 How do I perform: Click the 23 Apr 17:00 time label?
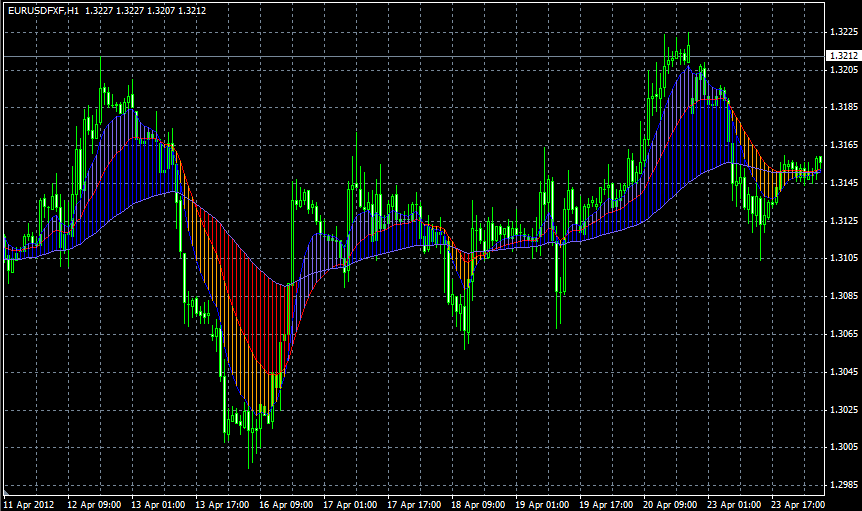[x=798, y=504]
